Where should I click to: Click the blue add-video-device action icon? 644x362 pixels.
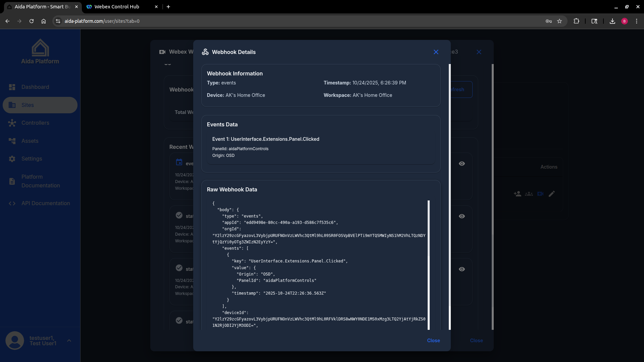[x=540, y=194]
